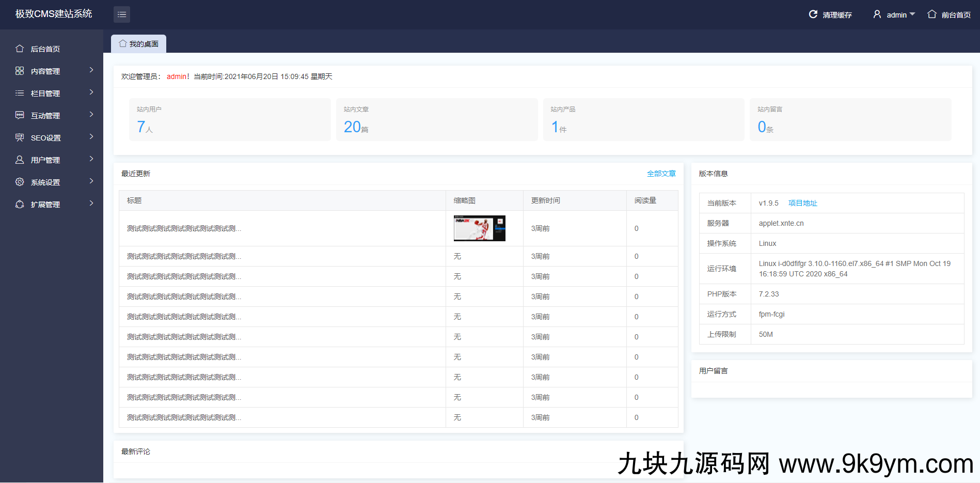The image size is (980, 483).
Task: Click the 扩展管理 icon in sidebar
Action: click(x=20, y=204)
